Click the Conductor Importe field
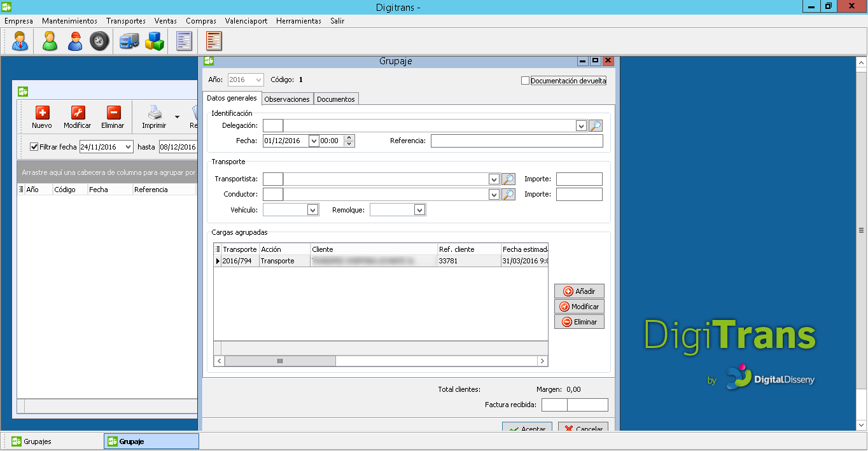 tap(579, 195)
